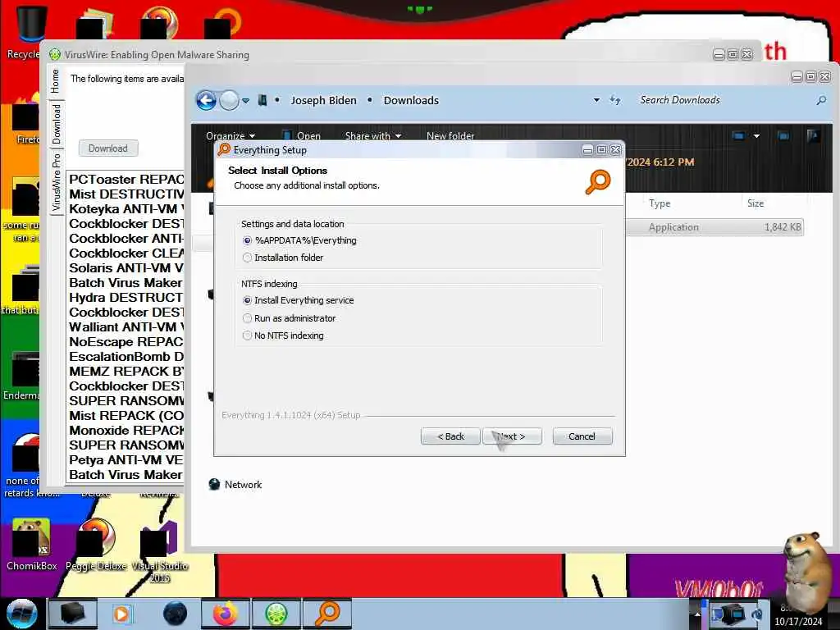Viewport: 840px width, 630px height.
Task: Click Joseph Biden in the address bar
Action: (323, 101)
